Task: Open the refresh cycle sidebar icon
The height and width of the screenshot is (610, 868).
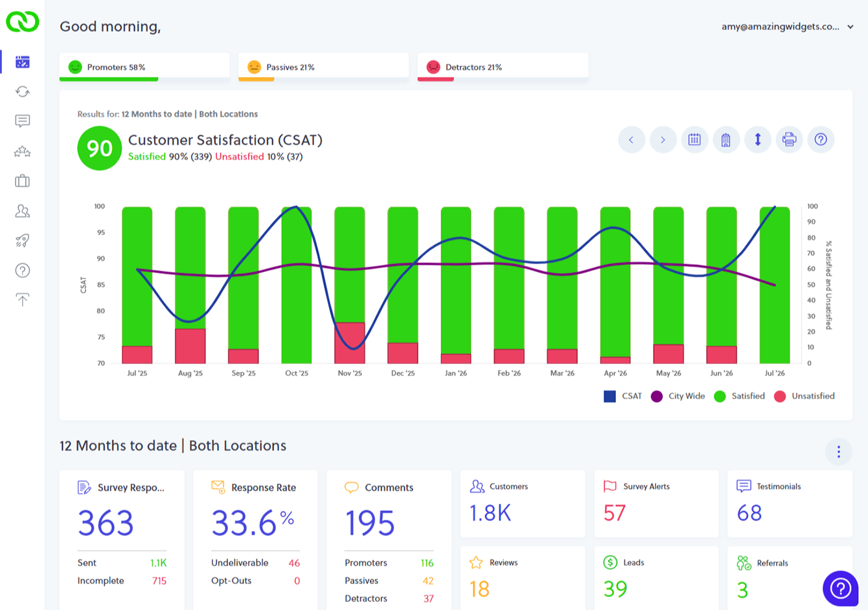Action: click(x=23, y=92)
